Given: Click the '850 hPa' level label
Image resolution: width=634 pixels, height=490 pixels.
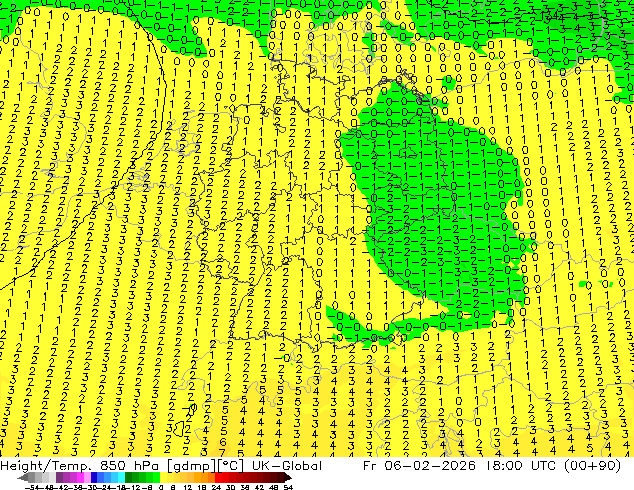Looking at the screenshot, I should point(129,466).
